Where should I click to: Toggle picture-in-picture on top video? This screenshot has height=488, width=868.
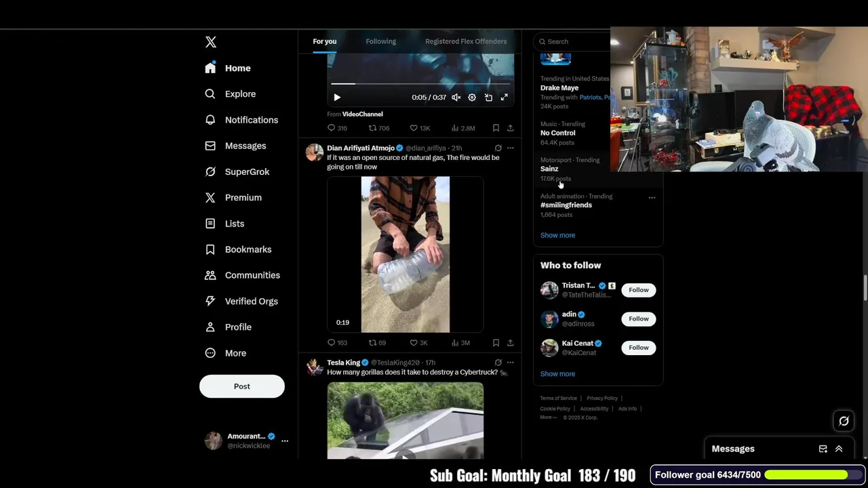tap(488, 98)
